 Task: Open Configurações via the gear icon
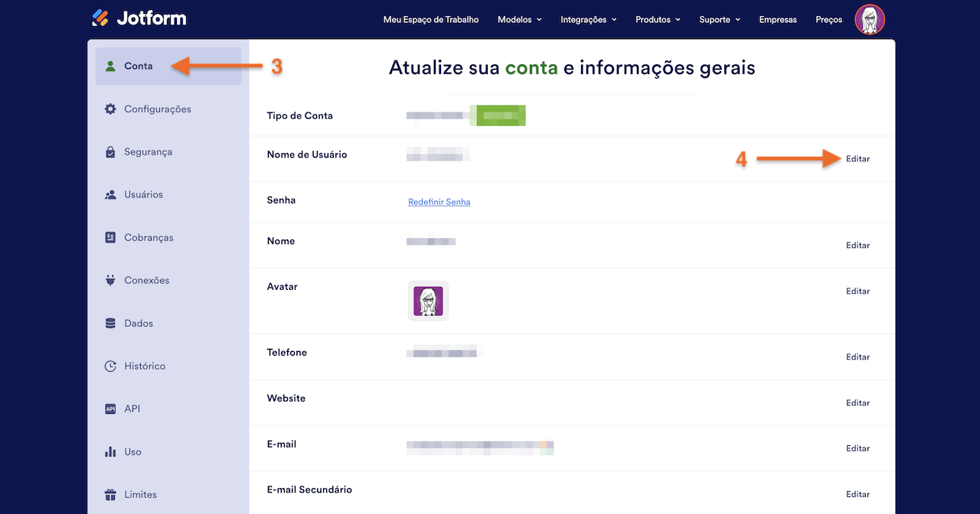110,109
